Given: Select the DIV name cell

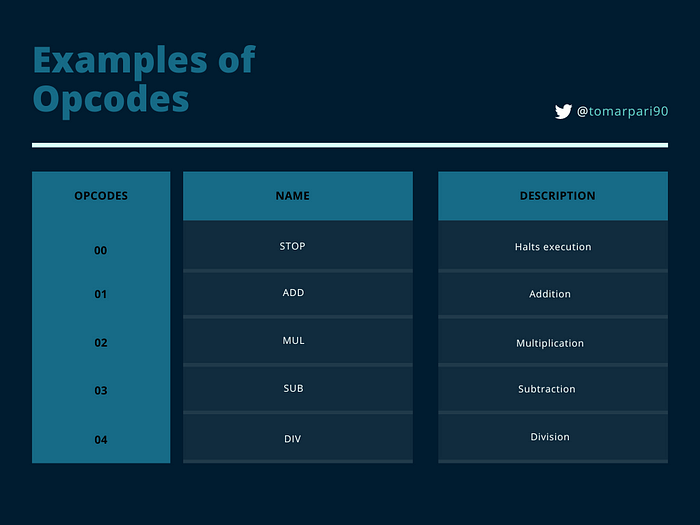Looking at the screenshot, I should click(x=298, y=437).
